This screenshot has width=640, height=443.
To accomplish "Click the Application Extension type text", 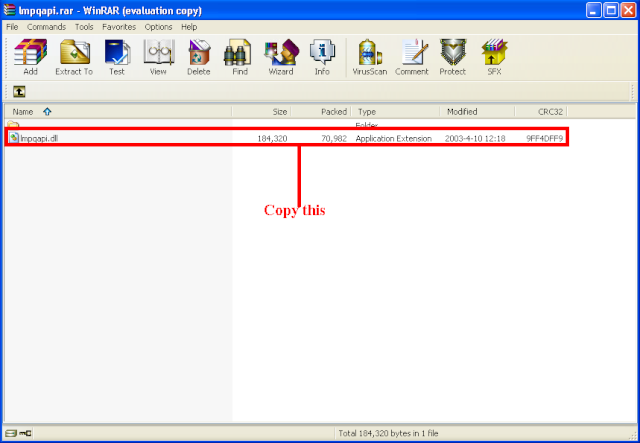I will [393, 138].
